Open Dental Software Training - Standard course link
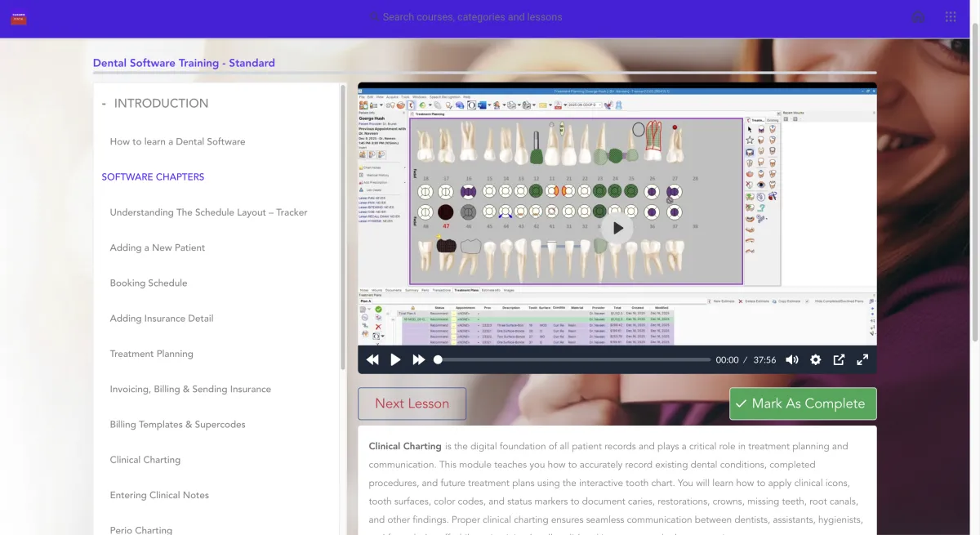Screen dimensions: 980x535 [x=184, y=63]
